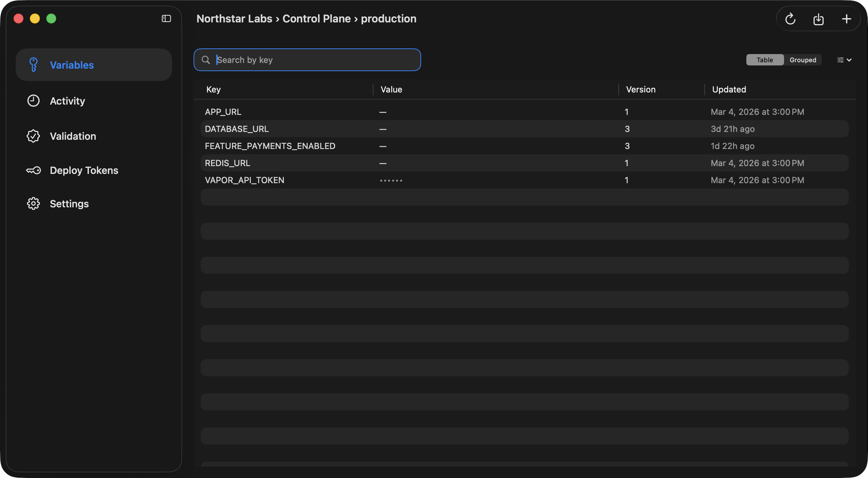Sort by the Updated column header

pyautogui.click(x=729, y=89)
